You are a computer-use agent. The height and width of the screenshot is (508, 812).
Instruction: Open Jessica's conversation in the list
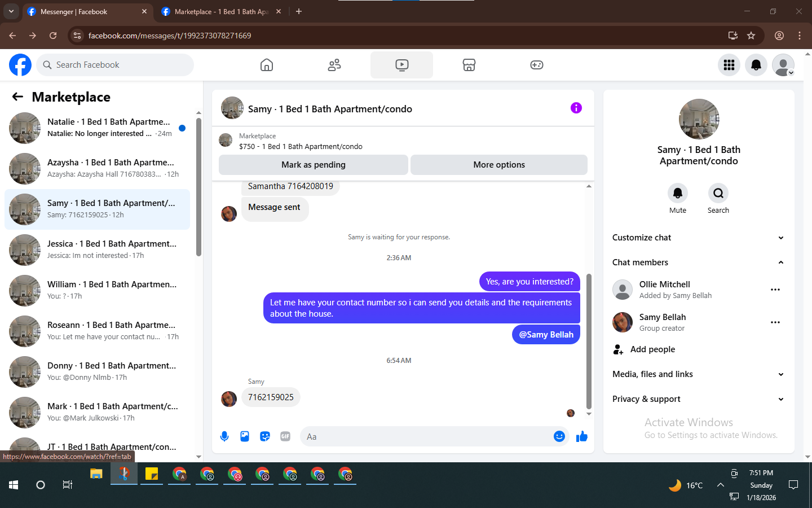tap(97, 249)
